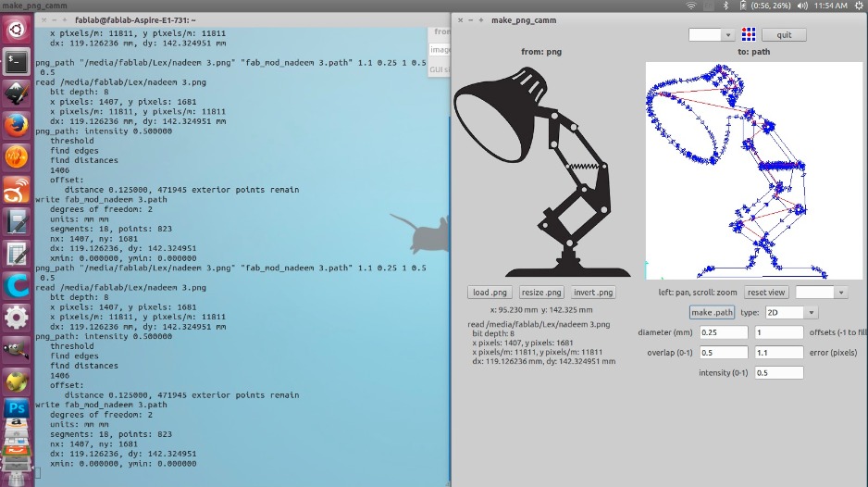
Task: Launch Firefox browser from the dock
Action: [16, 125]
